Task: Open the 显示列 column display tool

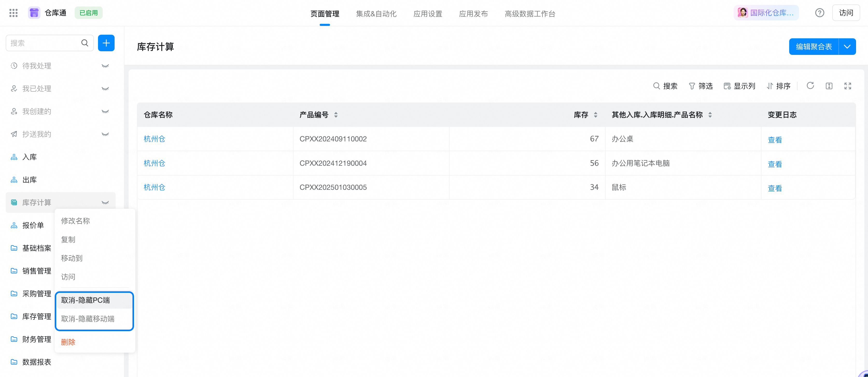Action: 739,86
